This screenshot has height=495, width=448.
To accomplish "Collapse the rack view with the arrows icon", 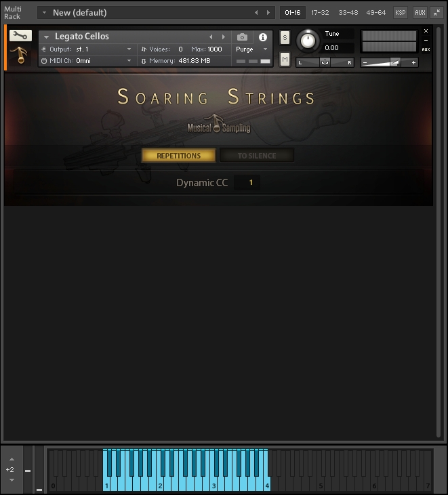I will (x=436, y=13).
